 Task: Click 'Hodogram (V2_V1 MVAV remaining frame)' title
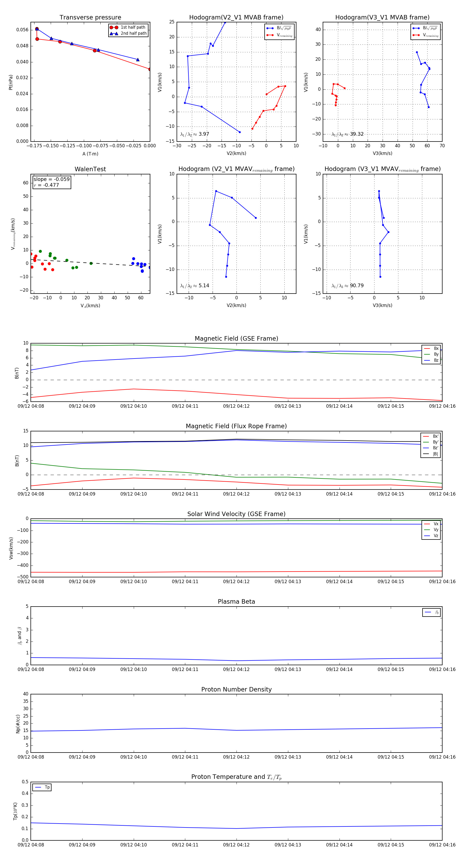coord(236,169)
